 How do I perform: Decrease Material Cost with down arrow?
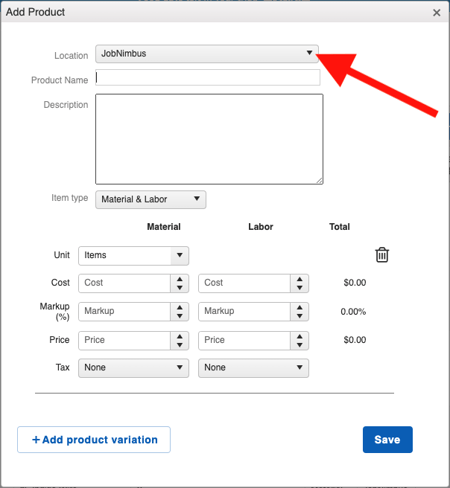pyautogui.click(x=180, y=288)
